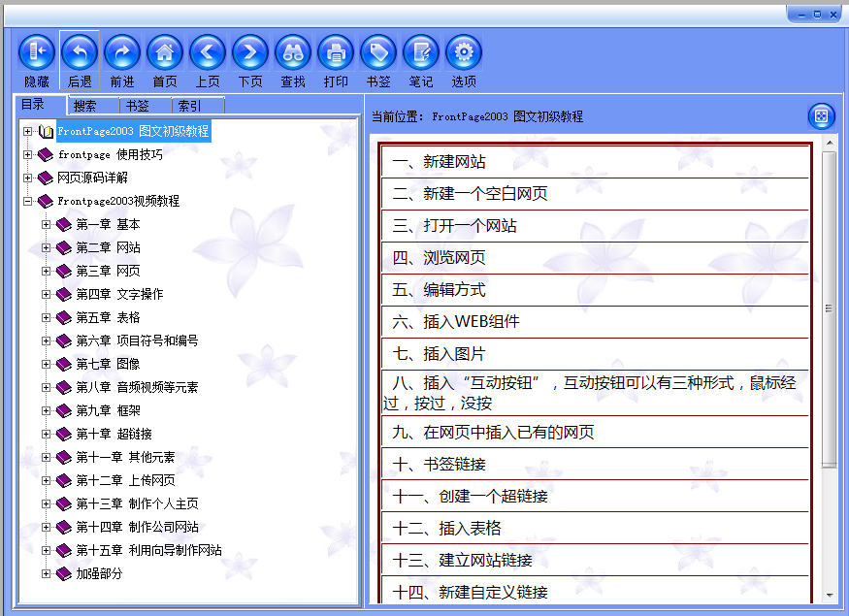Expand 第四章 文字操作 chapter
Viewport: 849px width, 616px height.
(x=46, y=295)
